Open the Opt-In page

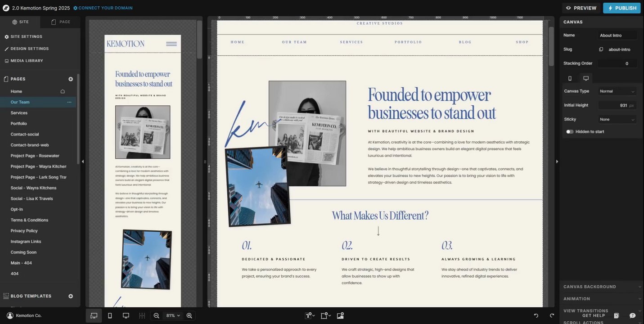[x=17, y=209]
